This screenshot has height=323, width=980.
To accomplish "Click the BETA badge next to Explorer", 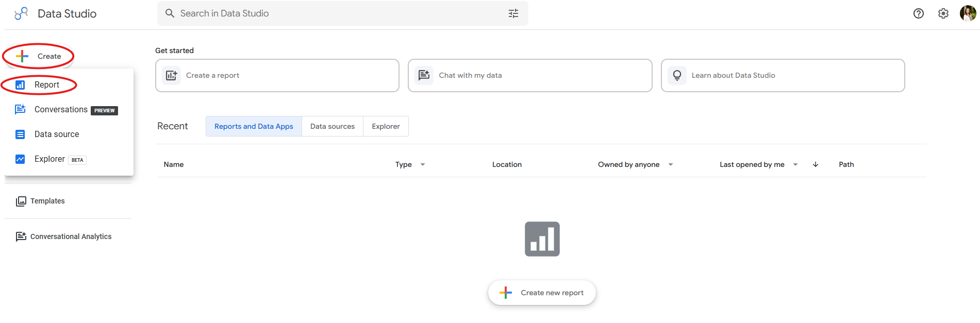I will pyautogui.click(x=77, y=160).
